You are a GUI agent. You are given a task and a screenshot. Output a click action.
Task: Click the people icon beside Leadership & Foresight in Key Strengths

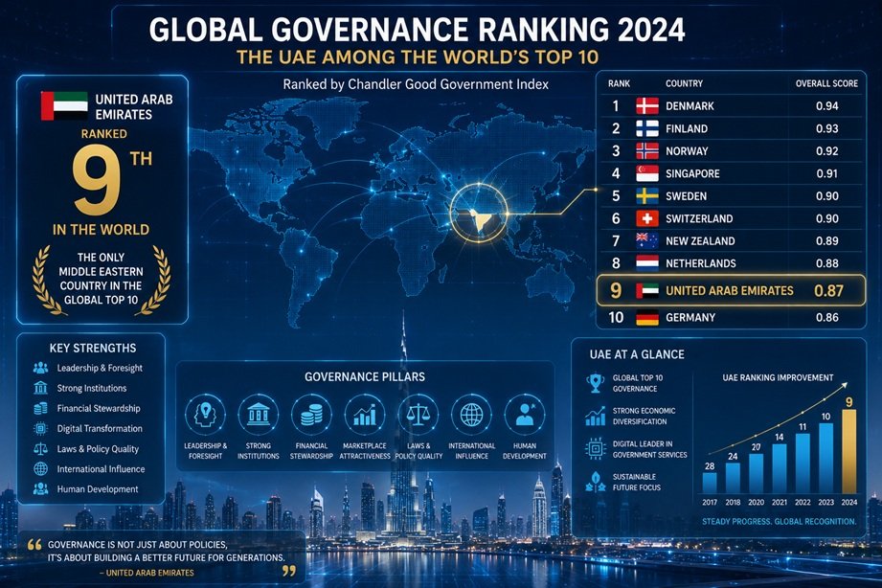coord(40,368)
